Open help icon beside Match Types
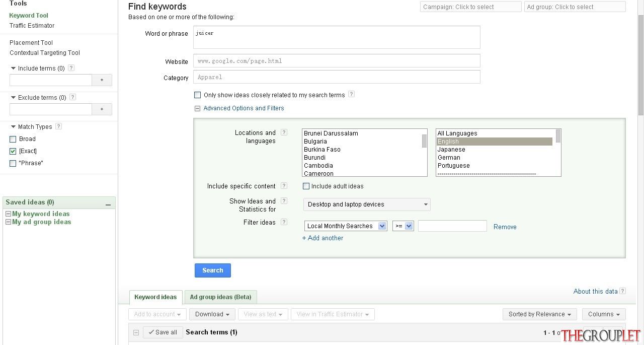644x345 pixels. click(59, 126)
